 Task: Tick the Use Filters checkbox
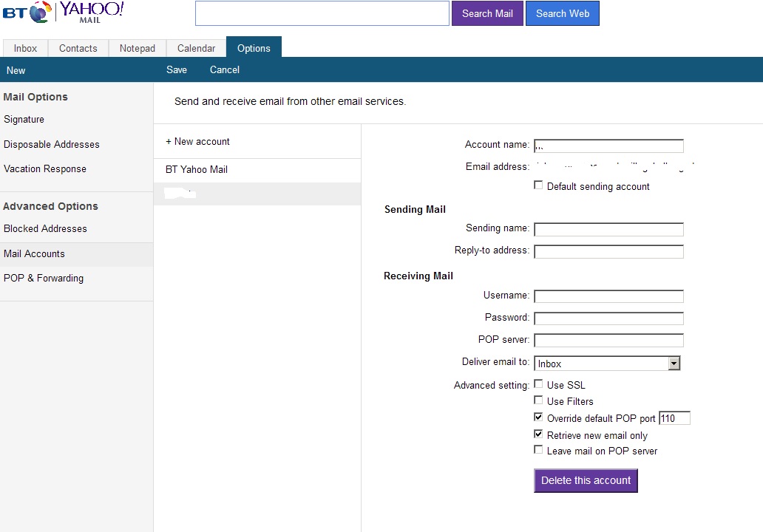pos(538,400)
